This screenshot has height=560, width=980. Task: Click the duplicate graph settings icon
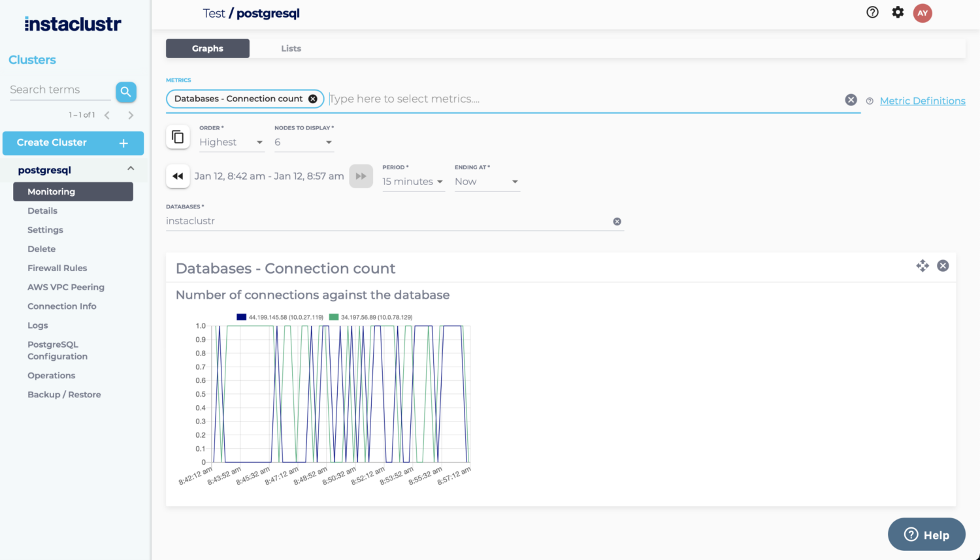(178, 137)
